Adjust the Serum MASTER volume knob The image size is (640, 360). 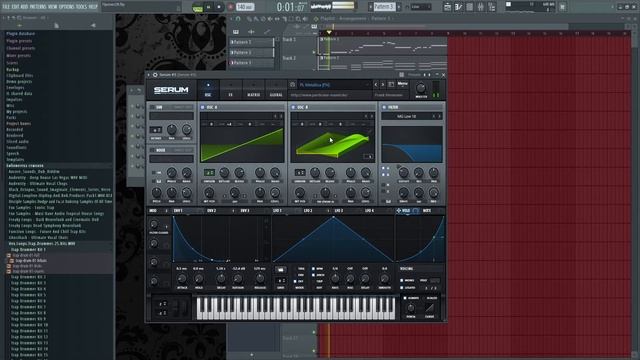click(x=420, y=88)
